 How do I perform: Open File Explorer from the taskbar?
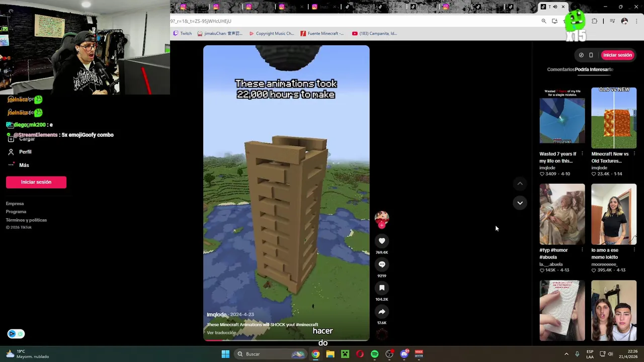330,354
